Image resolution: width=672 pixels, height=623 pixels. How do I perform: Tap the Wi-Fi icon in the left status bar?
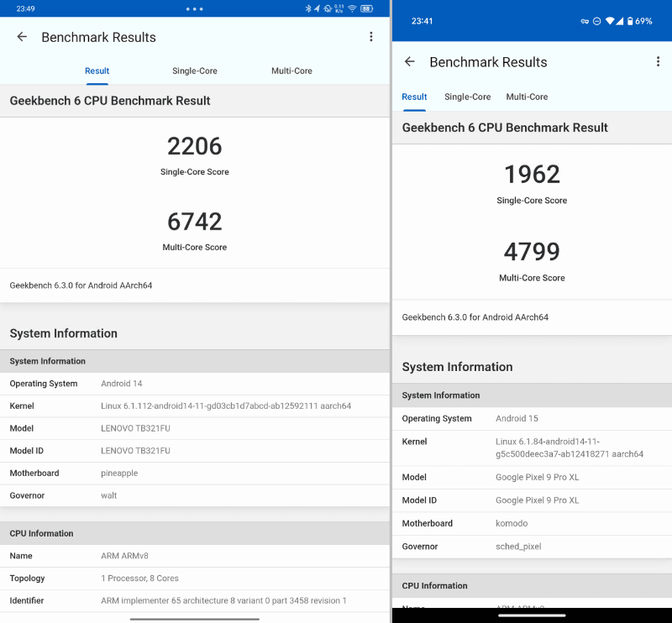pos(352,8)
